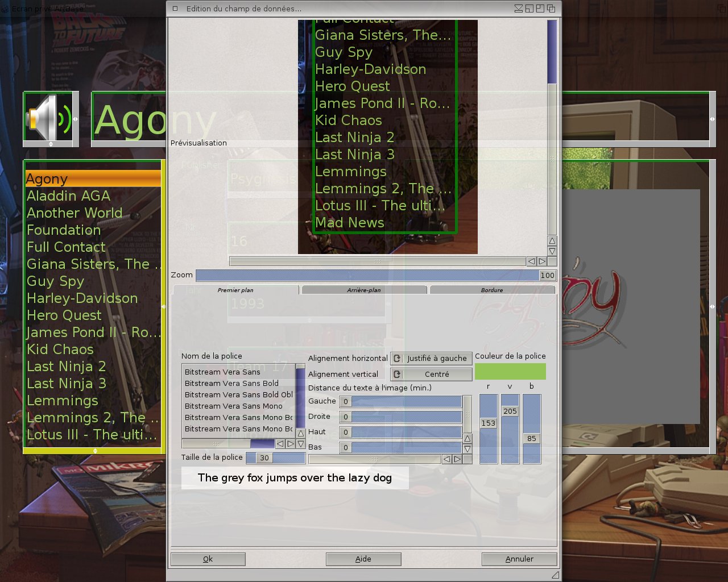Click the Taille de la police slider
Screen dimensions: 728x582
coord(275,458)
